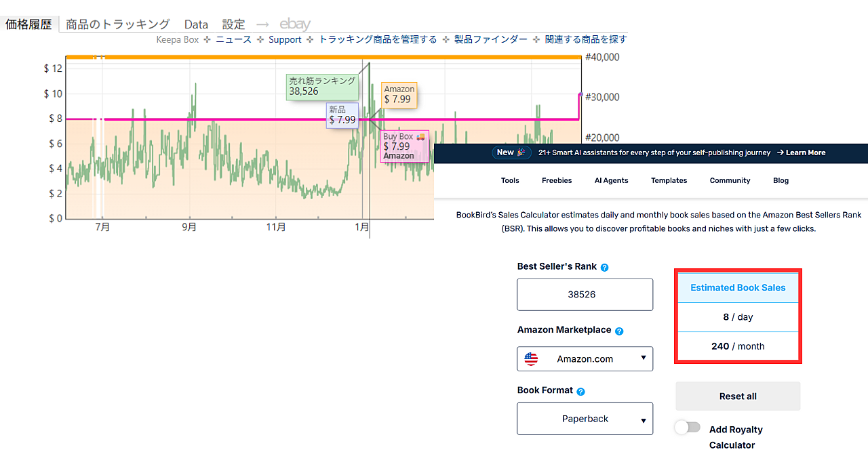Image resolution: width=868 pixels, height=454 pixels.
Task: Click the 11月 axis label on the chart
Action: pyautogui.click(x=276, y=228)
